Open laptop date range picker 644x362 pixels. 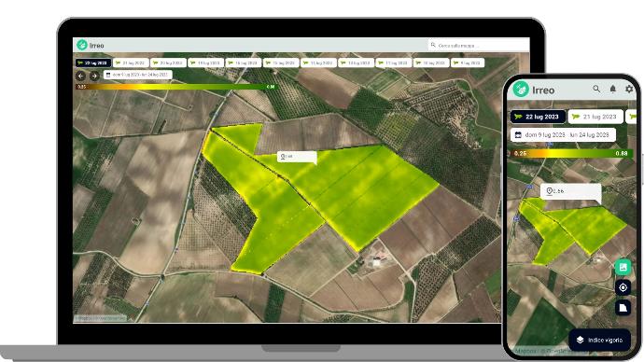click(137, 75)
